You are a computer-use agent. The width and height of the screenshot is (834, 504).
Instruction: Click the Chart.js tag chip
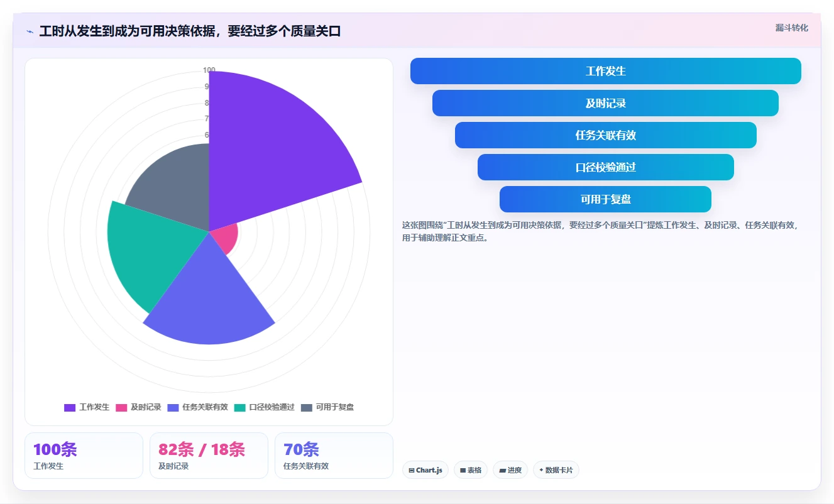coord(425,470)
